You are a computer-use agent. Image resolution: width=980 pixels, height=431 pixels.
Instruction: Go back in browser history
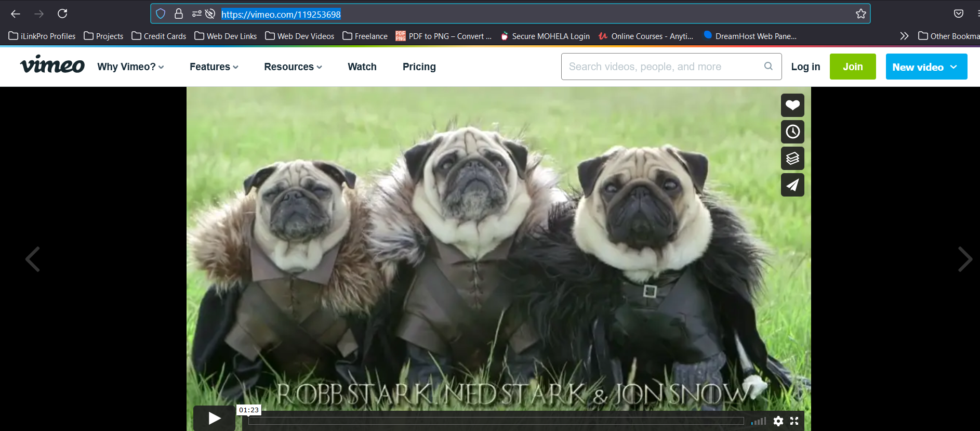[16, 14]
